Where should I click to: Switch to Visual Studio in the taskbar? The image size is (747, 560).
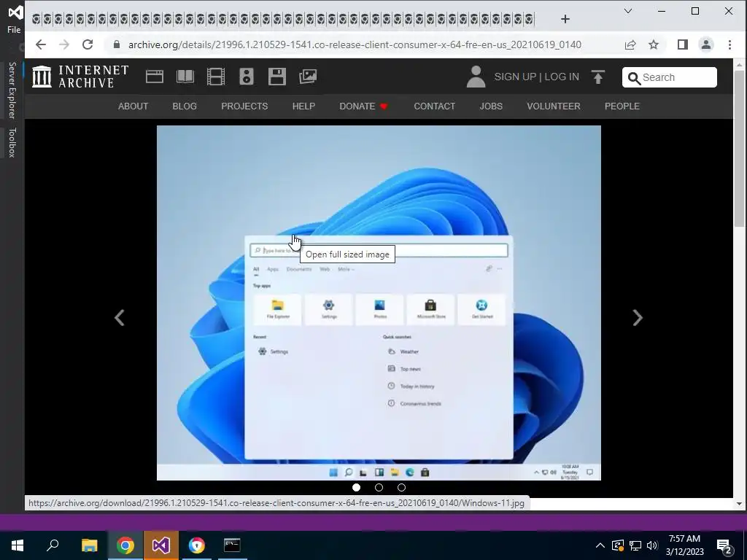point(160,545)
